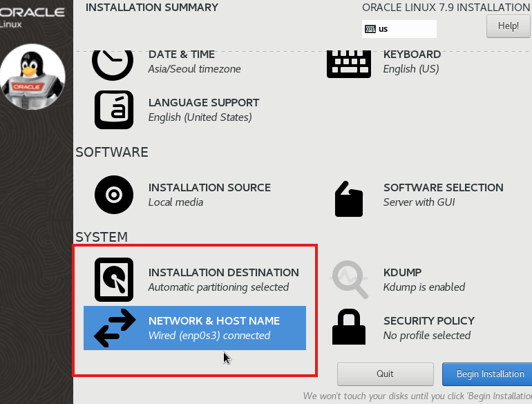Open the Language Support icon
This screenshot has width=532, height=404.
click(x=114, y=110)
